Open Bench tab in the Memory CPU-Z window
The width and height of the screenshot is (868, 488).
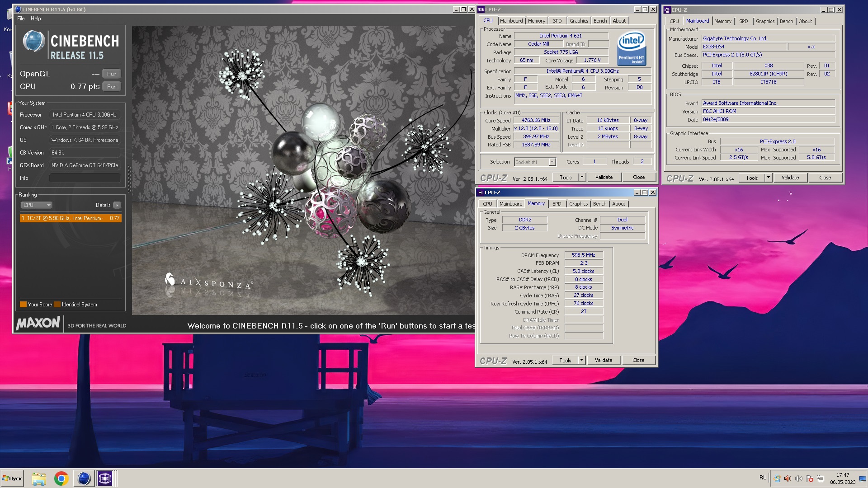600,204
